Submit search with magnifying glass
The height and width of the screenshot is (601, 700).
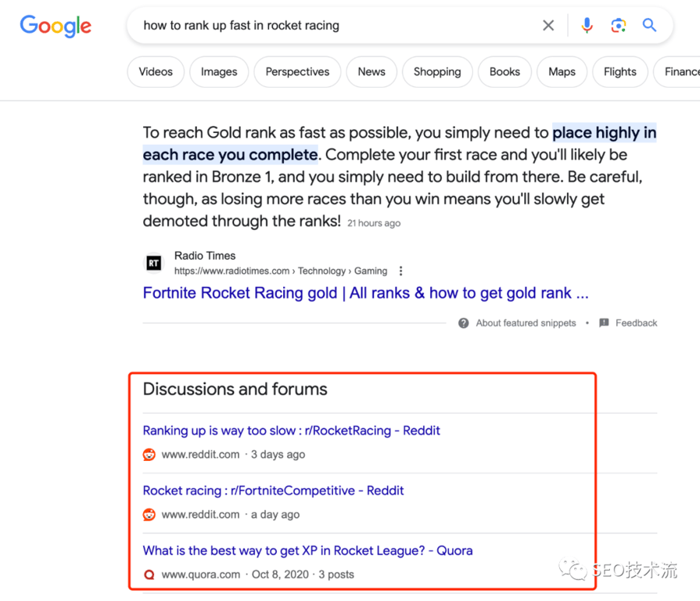point(649,26)
